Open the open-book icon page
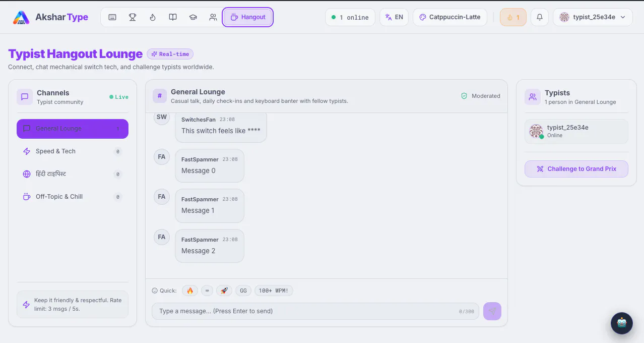The width and height of the screenshot is (644, 343). (x=173, y=17)
